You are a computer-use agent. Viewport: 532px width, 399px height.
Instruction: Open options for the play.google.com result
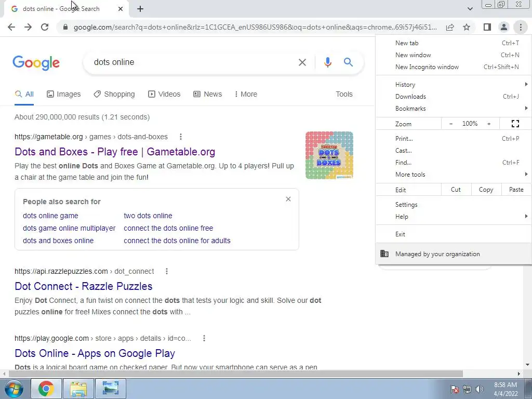pyautogui.click(x=204, y=338)
